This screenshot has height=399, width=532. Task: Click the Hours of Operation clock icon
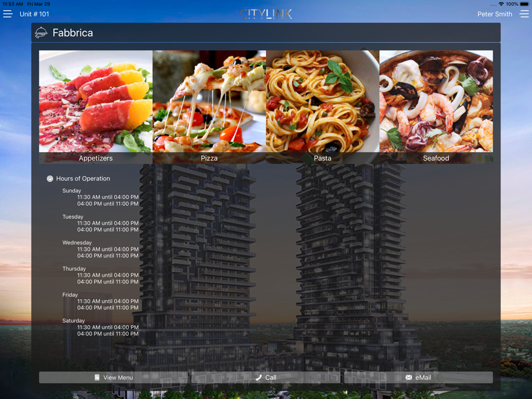click(50, 178)
